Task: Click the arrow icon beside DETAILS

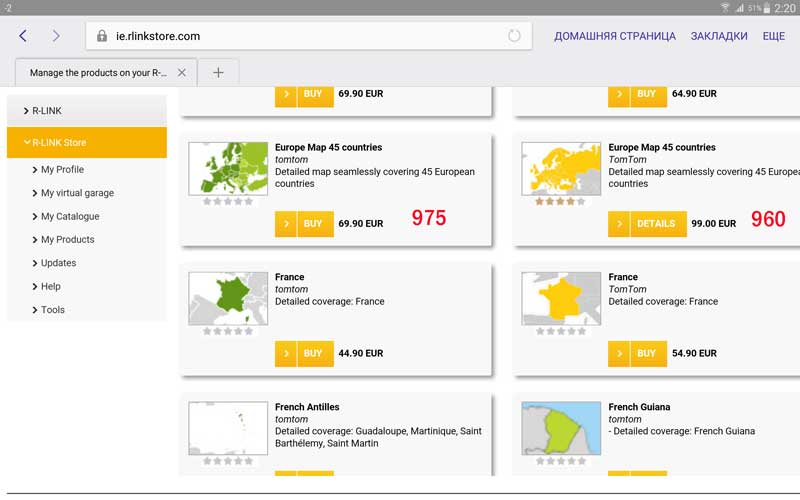Action: (619, 223)
